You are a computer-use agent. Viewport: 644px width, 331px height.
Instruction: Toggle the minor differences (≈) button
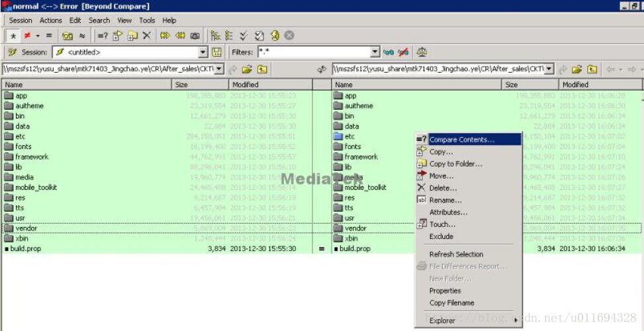click(82, 36)
